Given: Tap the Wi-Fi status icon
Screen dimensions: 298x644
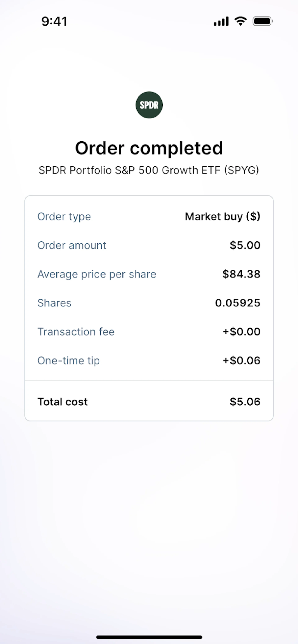Looking at the screenshot, I should click(x=240, y=21).
